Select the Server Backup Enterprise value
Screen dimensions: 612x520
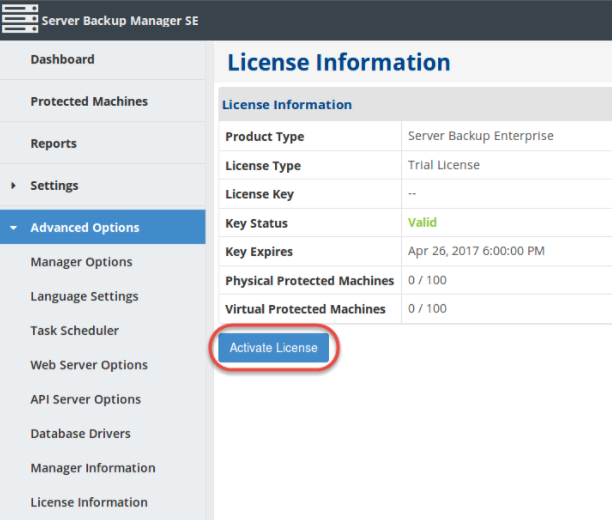480,136
